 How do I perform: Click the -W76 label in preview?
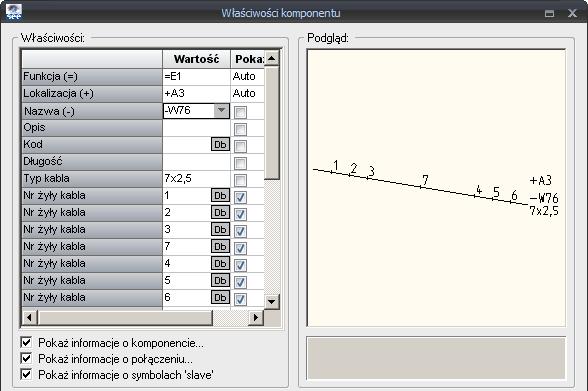[x=544, y=198]
